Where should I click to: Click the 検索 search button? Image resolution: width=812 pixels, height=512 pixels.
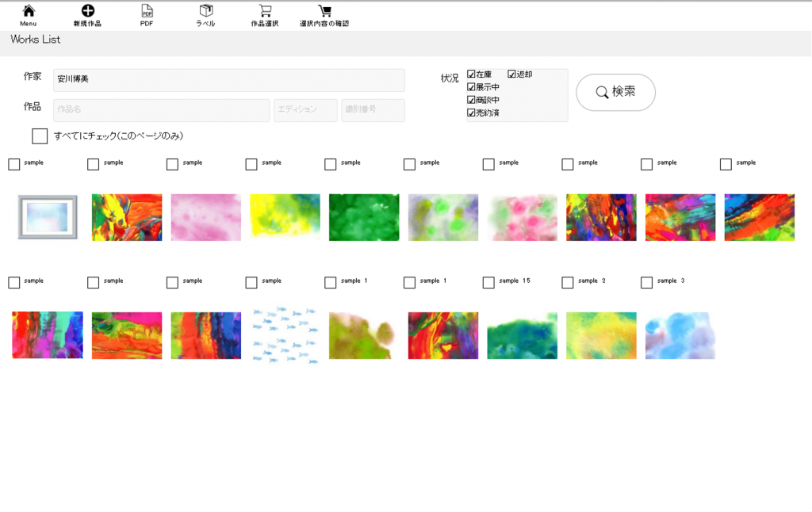point(615,92)
